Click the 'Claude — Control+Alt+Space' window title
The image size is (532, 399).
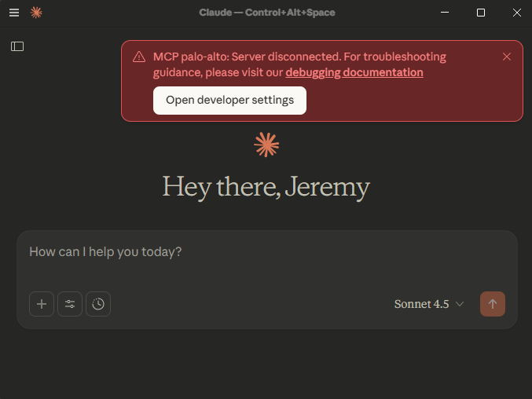pos(266,13)
